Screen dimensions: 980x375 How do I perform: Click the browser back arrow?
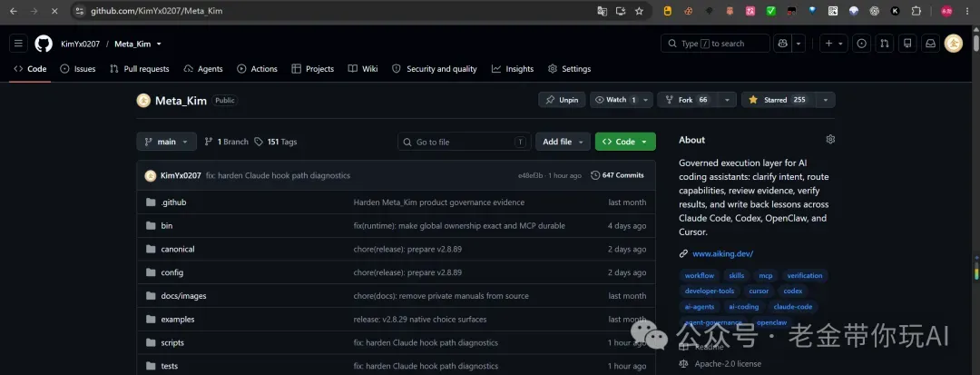[13, 11]
